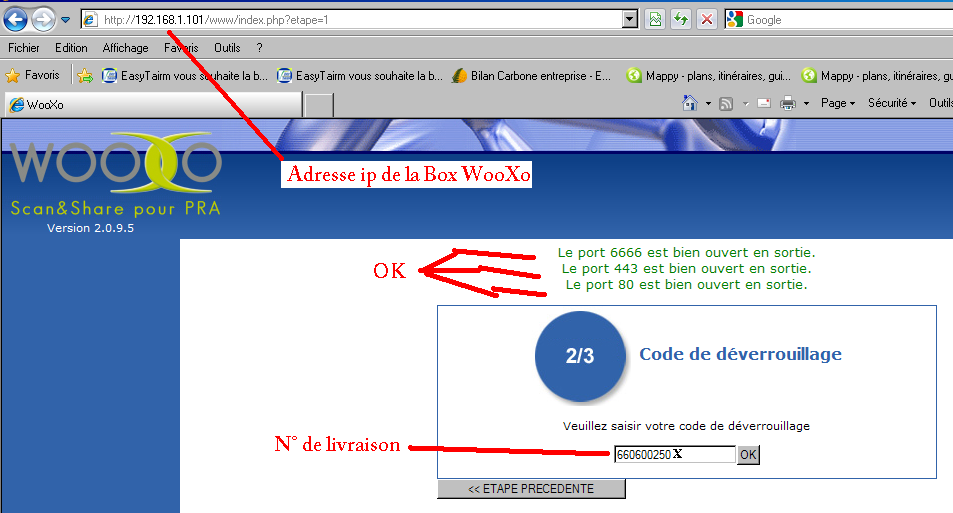The width and height of the screenshot is (953, 513).
Task: Open first Mappy plans bookmark
Action: tap(709, 75)
